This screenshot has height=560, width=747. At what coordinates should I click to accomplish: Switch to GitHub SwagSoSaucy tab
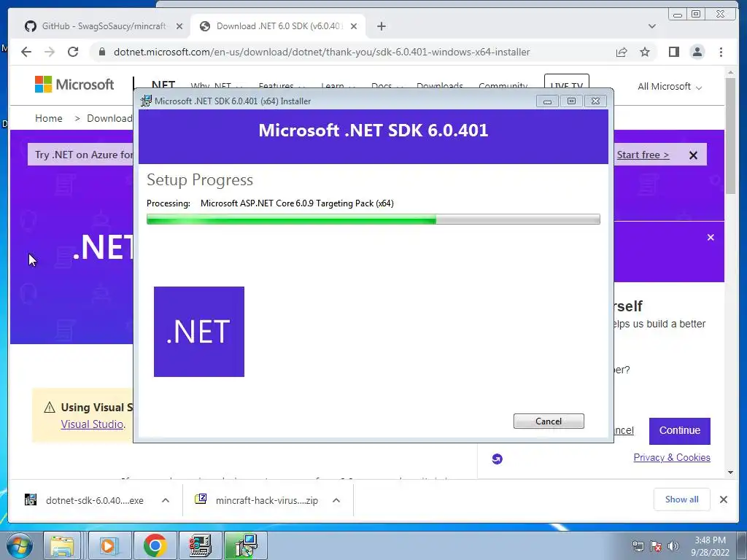104,26
